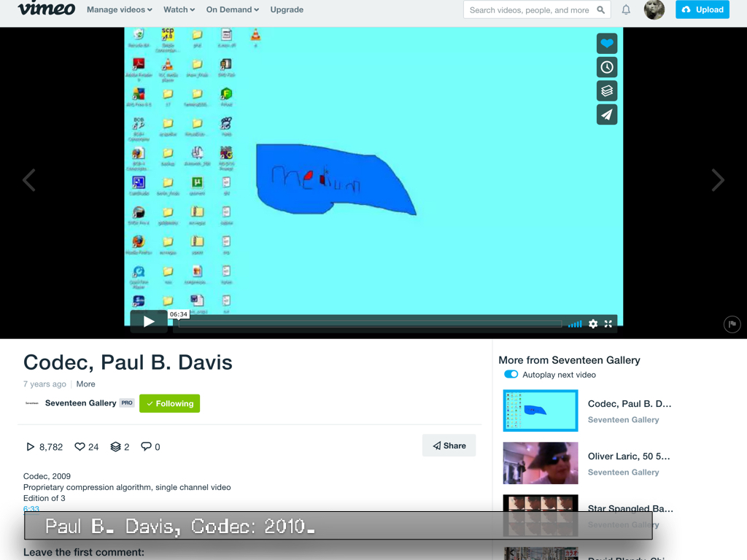
Task: Click 'Leave the first comment:' text
Action: [x=84, y=553]
